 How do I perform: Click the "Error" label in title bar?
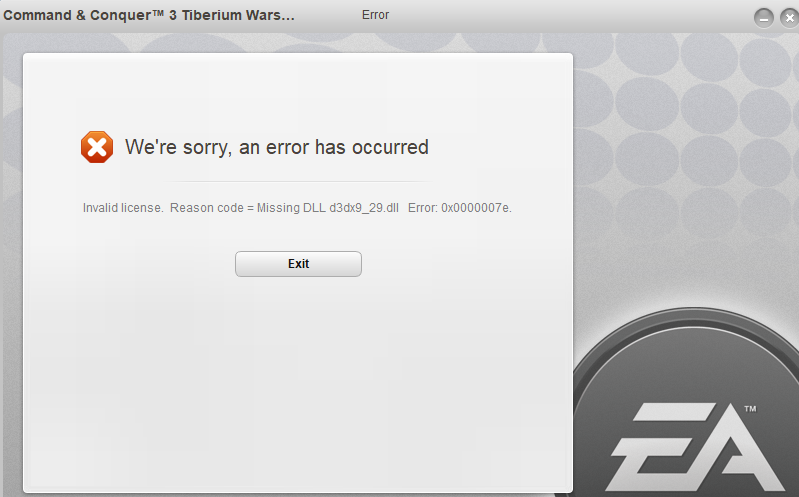coord(376,15)
